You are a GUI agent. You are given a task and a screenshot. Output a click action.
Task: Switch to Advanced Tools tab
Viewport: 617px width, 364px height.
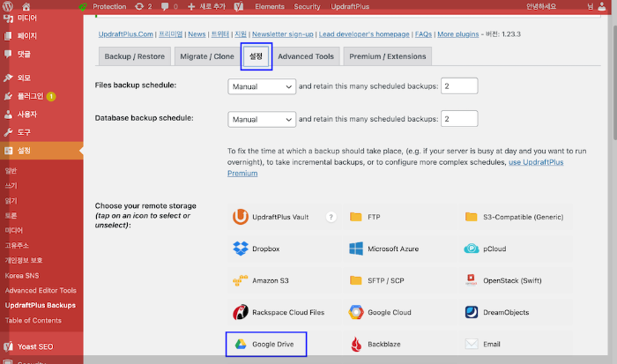(306, 56)
